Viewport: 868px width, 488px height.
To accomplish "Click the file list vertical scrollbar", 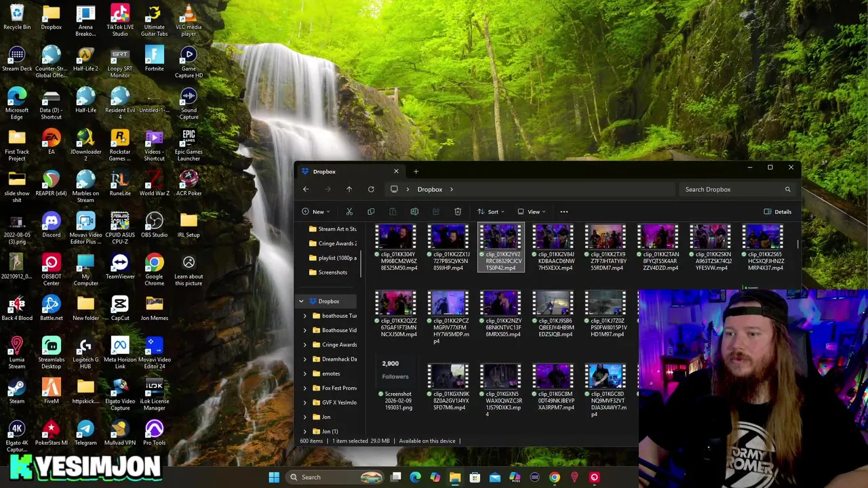I will pos(798,243).
